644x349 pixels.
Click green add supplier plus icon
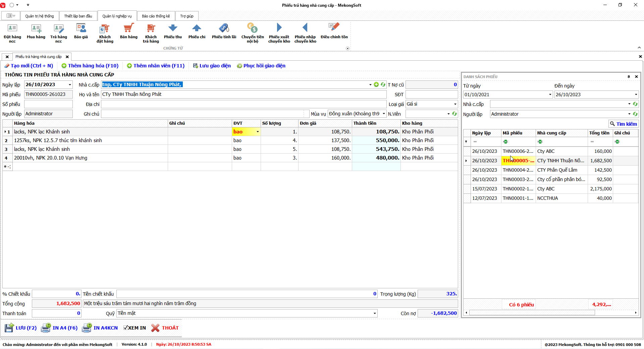pyautogui.click(x=376, y=85)
